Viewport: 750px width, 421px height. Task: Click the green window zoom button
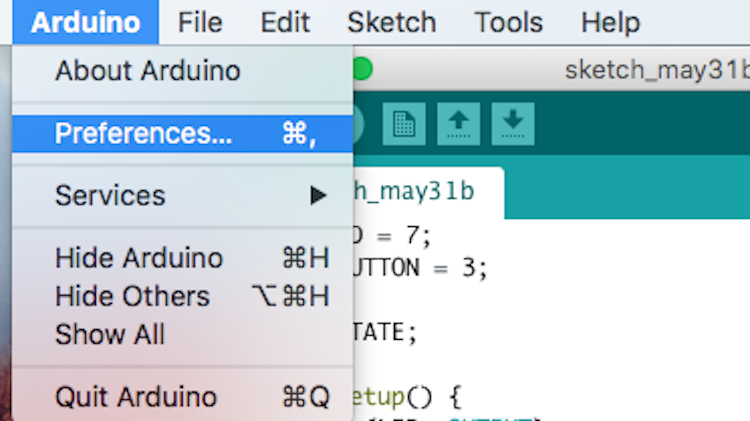(x=363, y=69)
